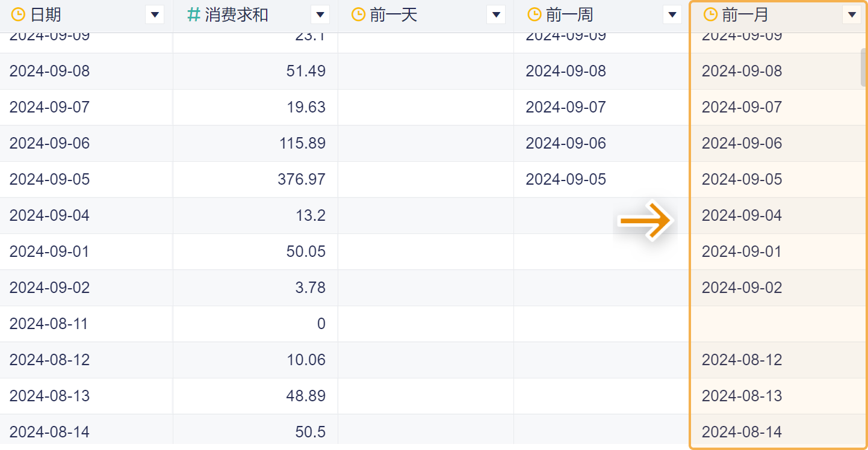Click 2024-08-14 in the 日期 column
The width and height of the screenshot is (868, 450).
pyautogui.click(x=49, y=432)
